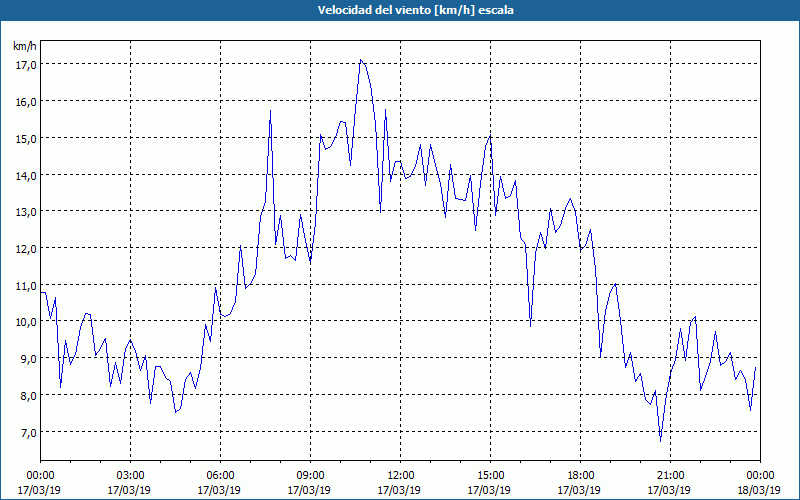Screen dimensions: 800x500
Task: Select the '17/03/19' date under 06:00
Action: (x=219, y=490)
